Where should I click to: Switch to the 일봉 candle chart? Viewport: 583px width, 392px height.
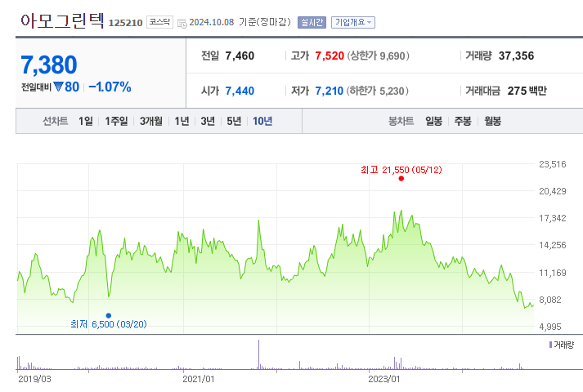433,121
